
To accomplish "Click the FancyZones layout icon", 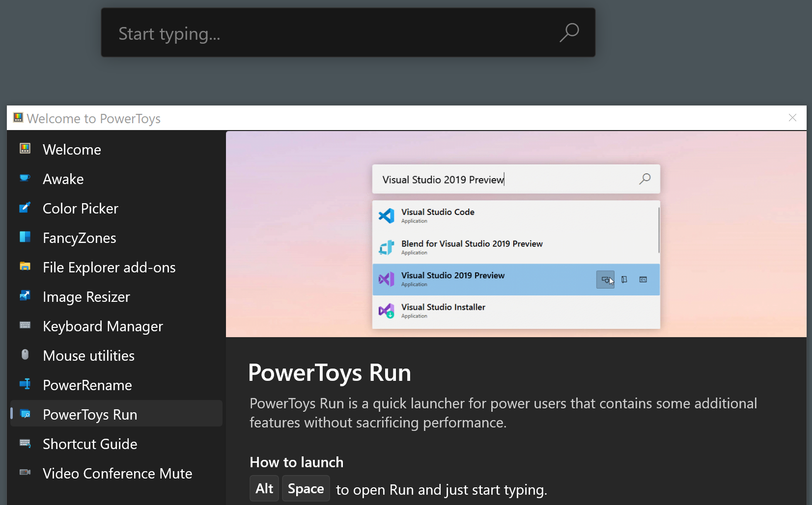I will (x=25, y=237).
